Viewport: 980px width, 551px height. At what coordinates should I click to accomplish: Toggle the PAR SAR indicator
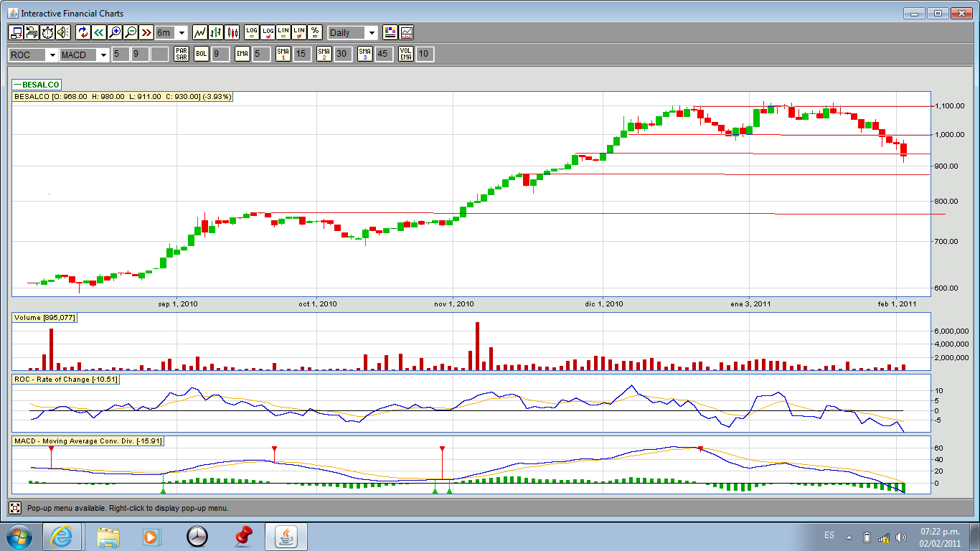tap(182, 54)
